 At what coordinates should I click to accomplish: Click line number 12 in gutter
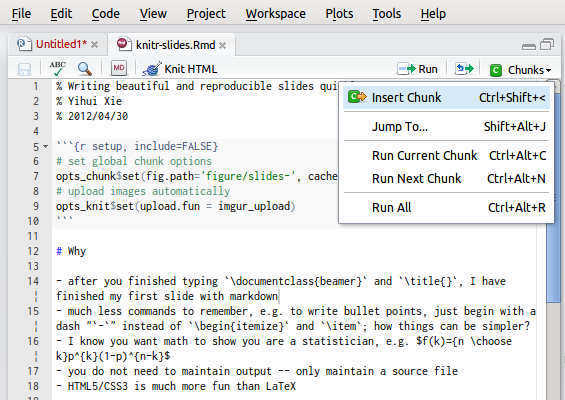33,251
